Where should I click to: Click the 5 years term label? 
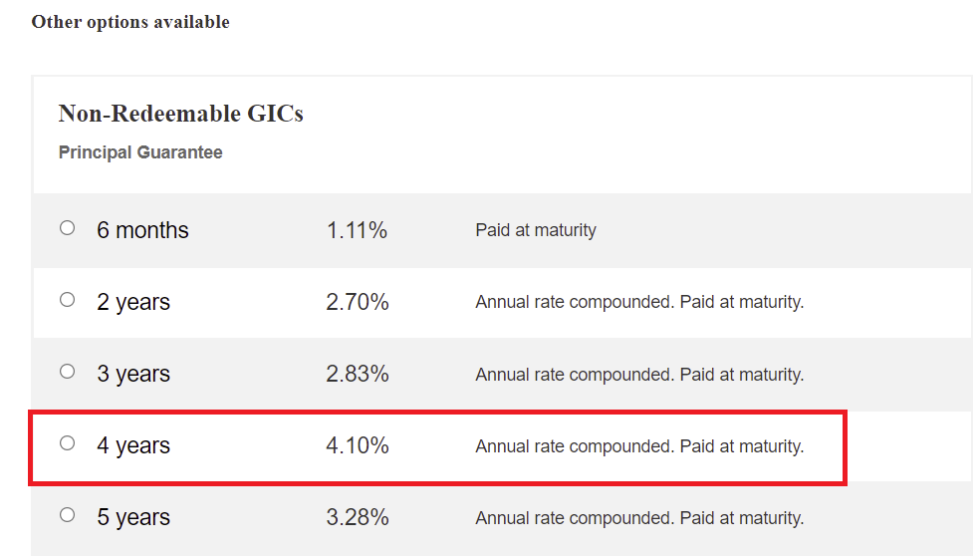tap(133, 517)
